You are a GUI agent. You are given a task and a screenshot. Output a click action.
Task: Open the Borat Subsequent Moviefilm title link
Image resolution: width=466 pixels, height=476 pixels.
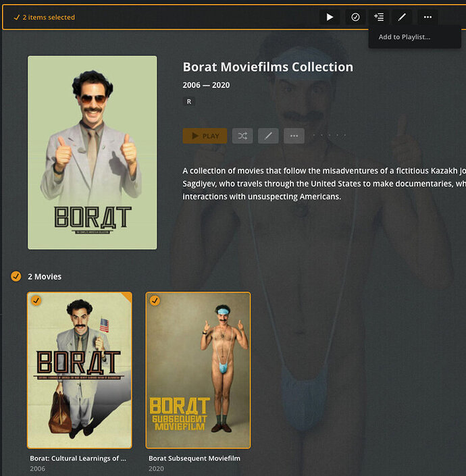(x=195, y=458)
